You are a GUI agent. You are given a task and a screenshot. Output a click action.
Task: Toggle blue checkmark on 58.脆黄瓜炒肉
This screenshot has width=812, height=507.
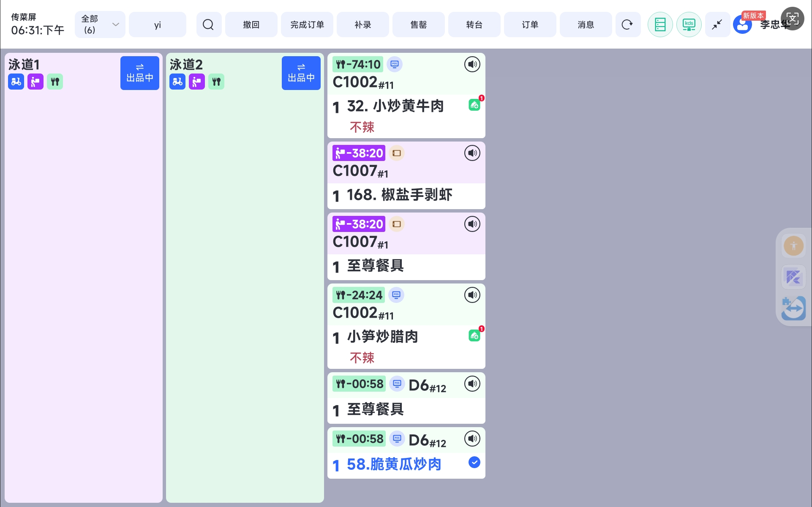coord(474,463)
